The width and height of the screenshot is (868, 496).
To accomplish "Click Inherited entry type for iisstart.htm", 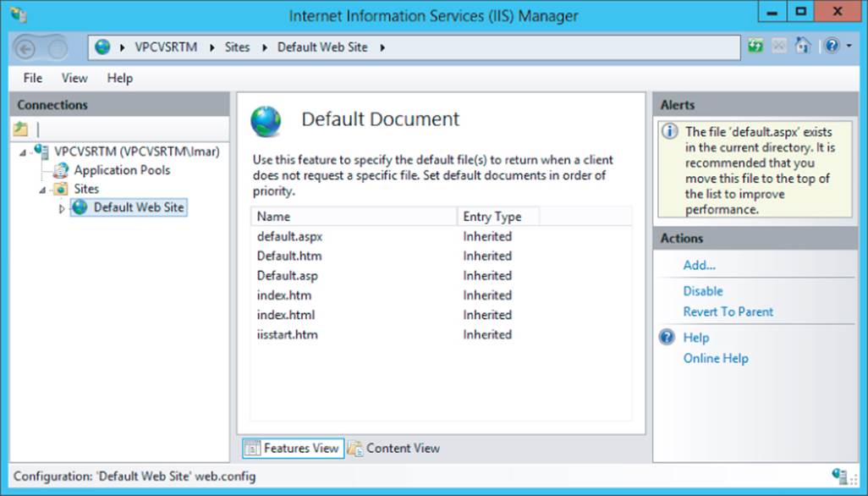I will [487, 334].
